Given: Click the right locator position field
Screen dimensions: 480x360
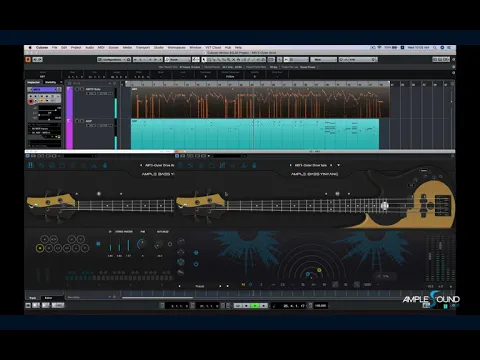Looking at the screenshot, I should click(x=208, y=306).
